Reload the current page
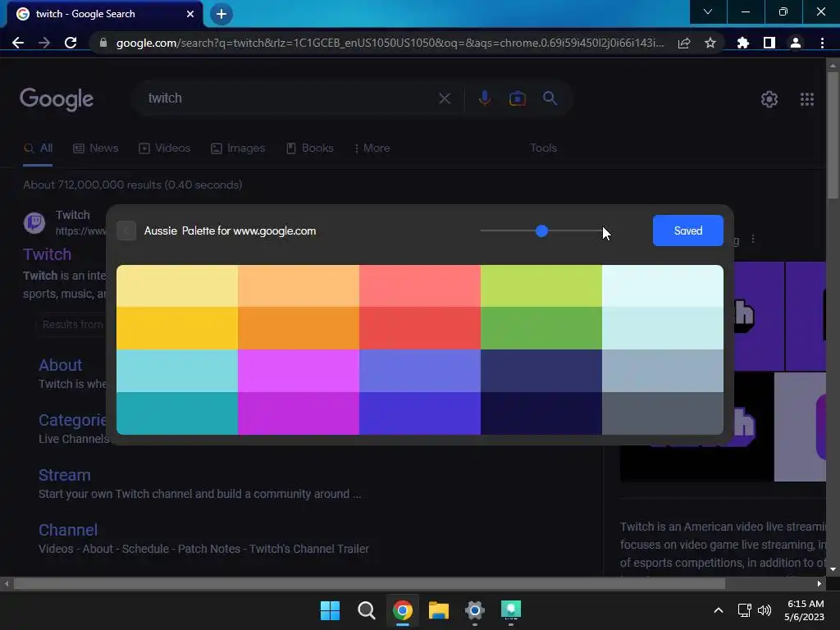The height and width of the screenshot is (630, 840). [x=71, y=43]
